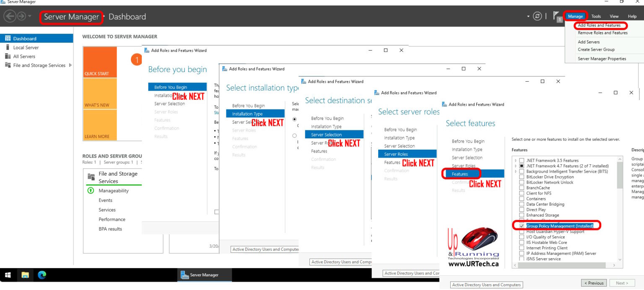Expand Background Intelligent Transfer Service node
Image resolution: width=644 pixels, height=290 pixels.
(517, 171)
